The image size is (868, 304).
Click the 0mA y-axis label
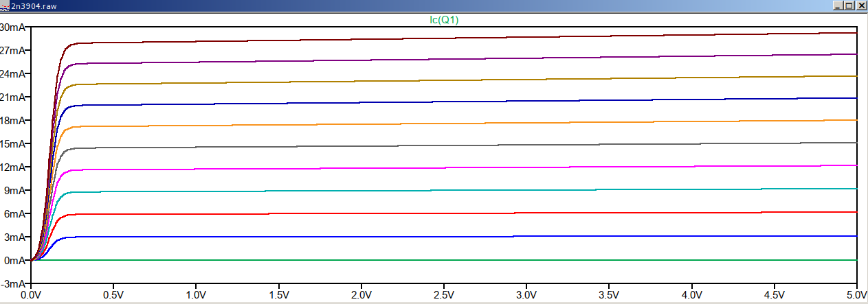click(x=16, y=261)
